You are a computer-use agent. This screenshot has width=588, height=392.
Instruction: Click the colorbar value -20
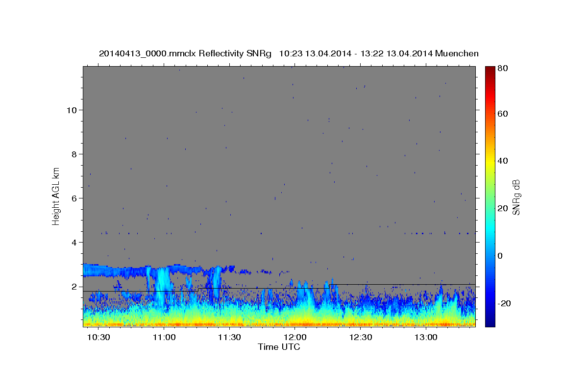505,303
